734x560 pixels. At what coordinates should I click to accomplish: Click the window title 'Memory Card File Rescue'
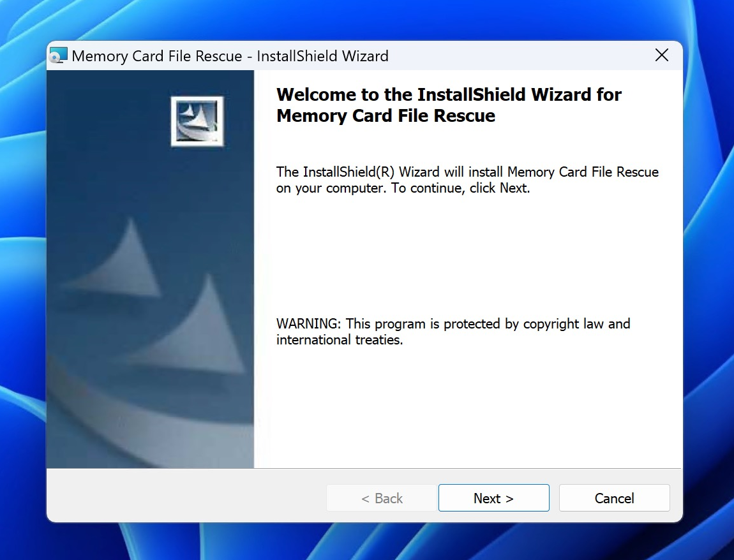(x=156, y=56)
